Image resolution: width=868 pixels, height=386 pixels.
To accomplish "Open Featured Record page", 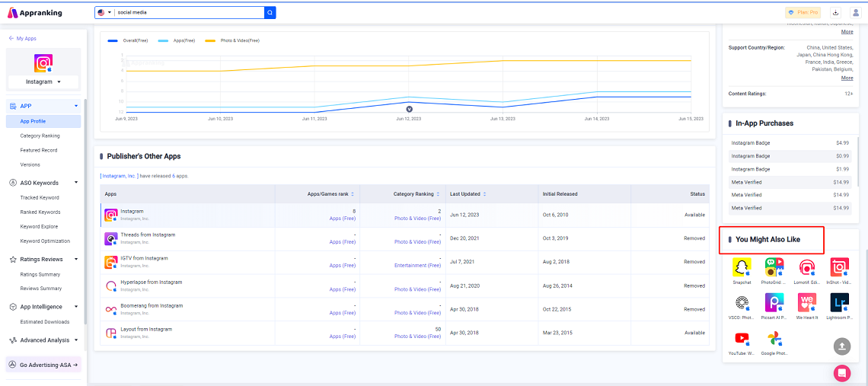I will (39, 150).
